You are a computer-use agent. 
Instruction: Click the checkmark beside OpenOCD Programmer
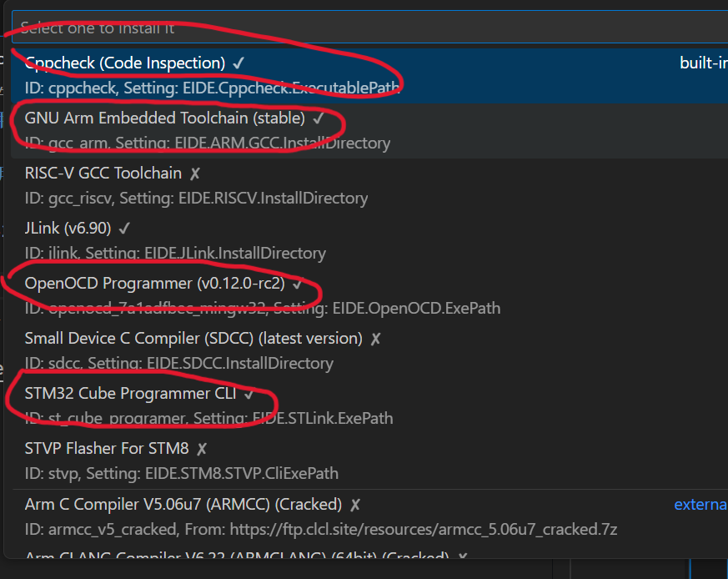(x=296, y=283)
